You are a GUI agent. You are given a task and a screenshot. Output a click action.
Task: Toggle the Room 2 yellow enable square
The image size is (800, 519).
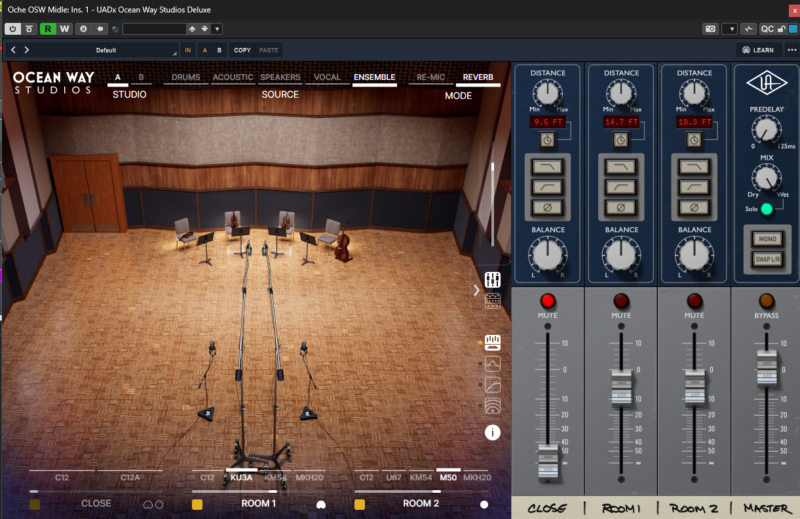tap(360, 505)
